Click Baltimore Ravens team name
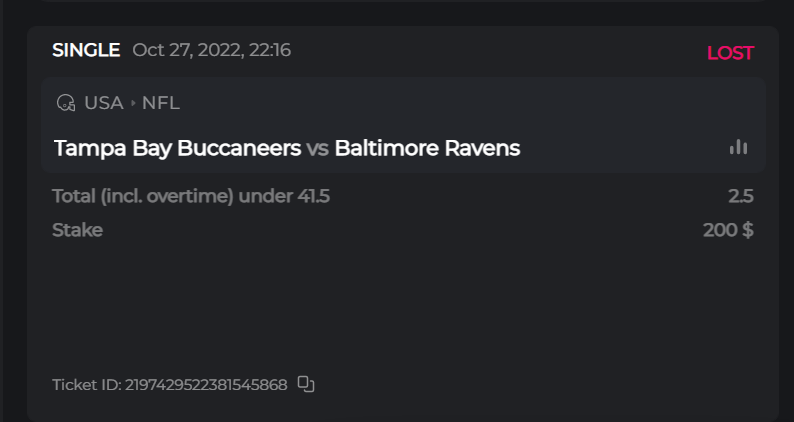The width and height of the screenshot is (794, 422). 427,149
